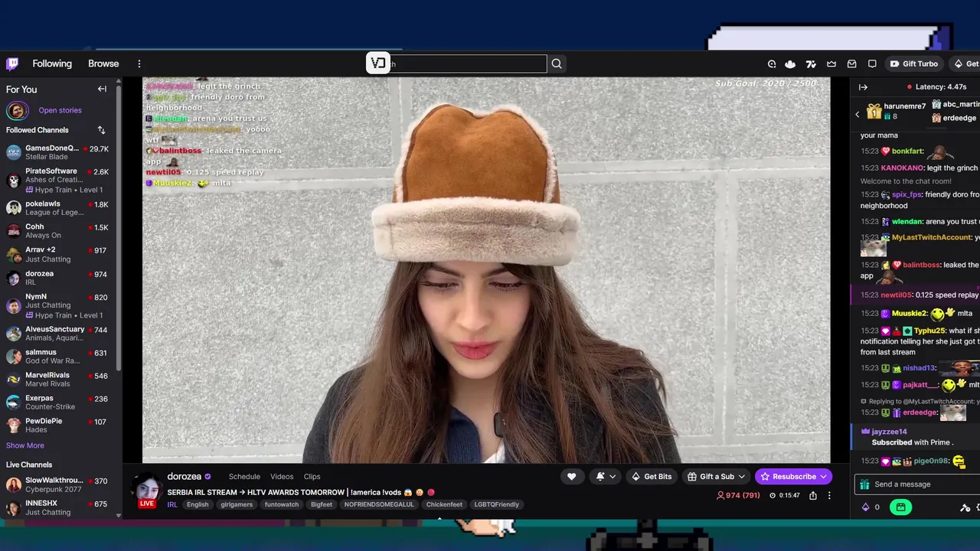Click the Twitch logo home icon
The width and height of the screenshot is (980, 551).
tap(12, 64)
